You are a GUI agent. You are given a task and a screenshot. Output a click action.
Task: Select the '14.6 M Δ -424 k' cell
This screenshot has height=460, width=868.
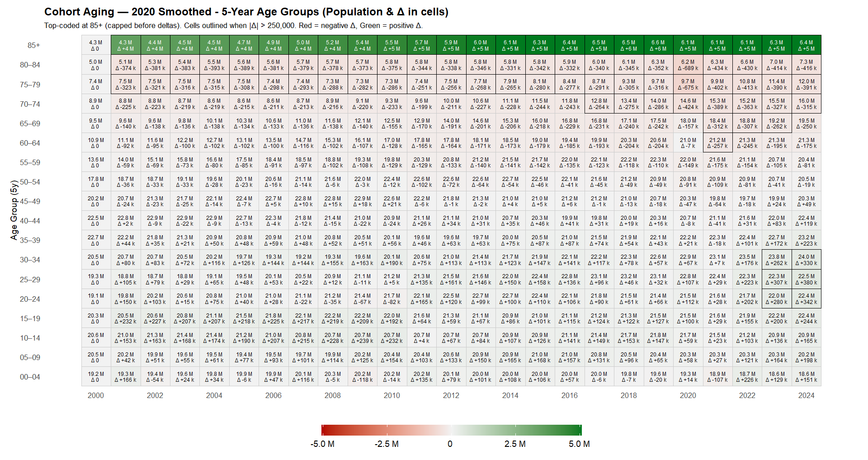(688, 104)
